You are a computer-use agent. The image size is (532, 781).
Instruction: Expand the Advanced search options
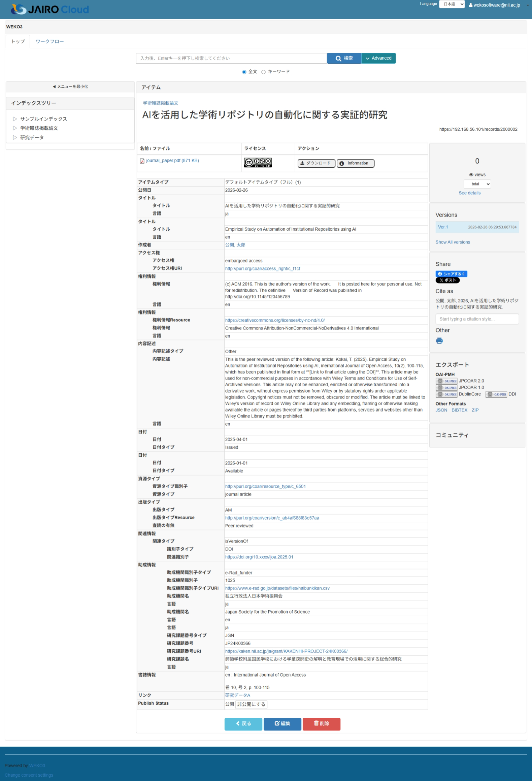tap(378, 58)
